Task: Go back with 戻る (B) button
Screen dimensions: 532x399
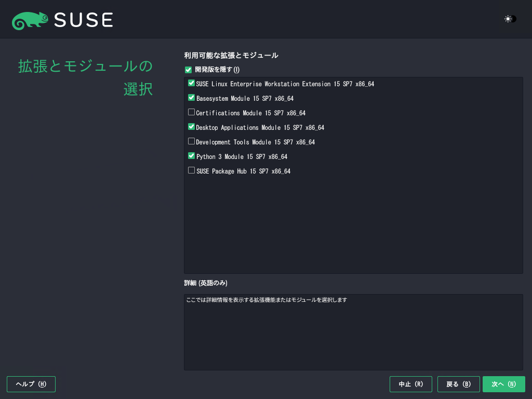Action: click(x=459, y=384)
